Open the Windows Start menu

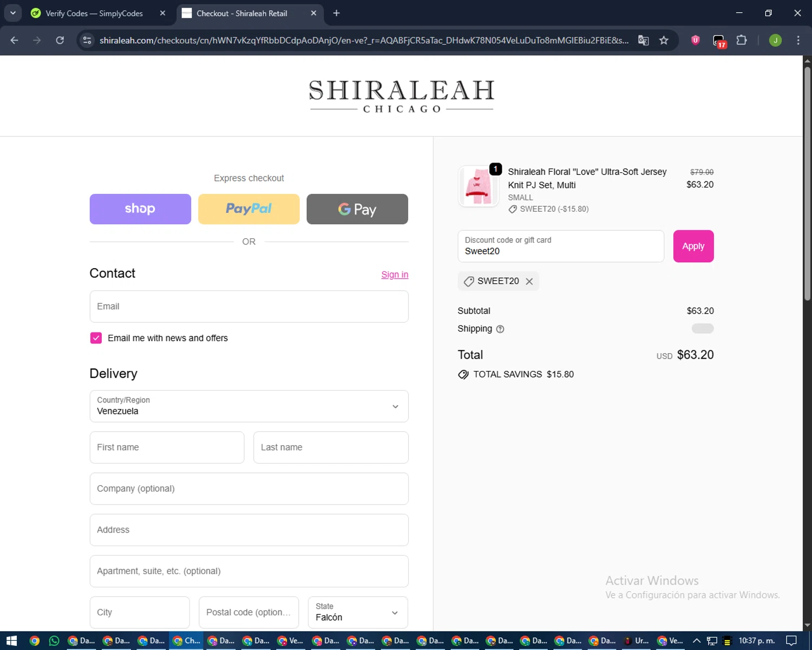(x=11, y=641)
